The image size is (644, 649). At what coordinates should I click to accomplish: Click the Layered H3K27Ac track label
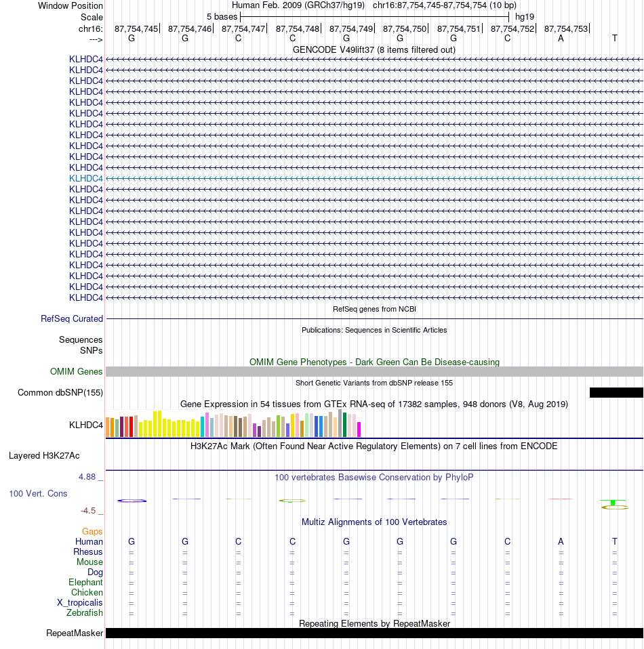click(x=44, y=456)
